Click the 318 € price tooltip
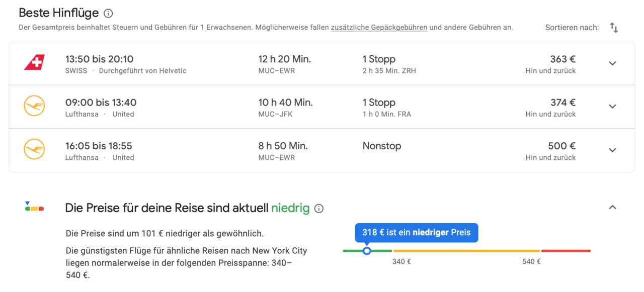 (x=416, y=233)
